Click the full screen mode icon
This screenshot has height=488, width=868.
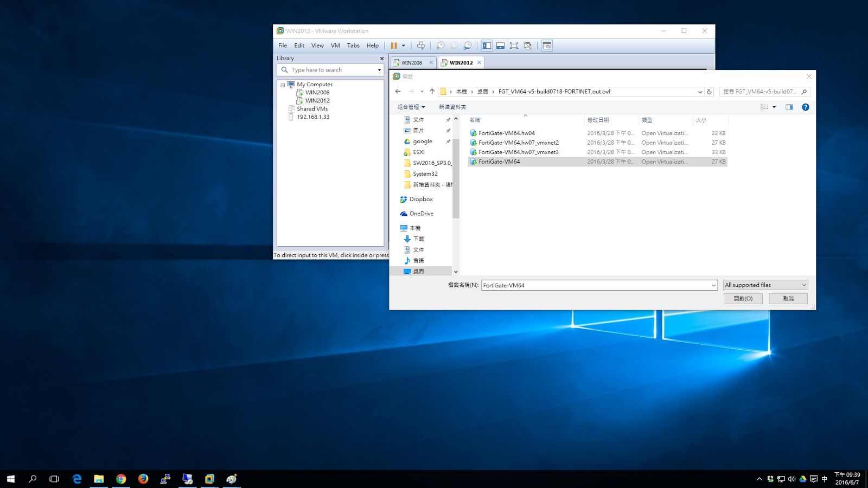(514, 46)
